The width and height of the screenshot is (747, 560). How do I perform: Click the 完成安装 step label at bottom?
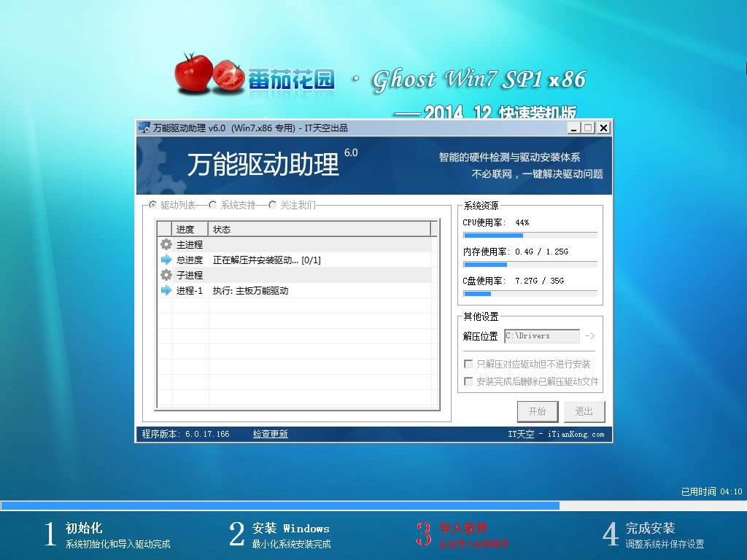point(649,528)
